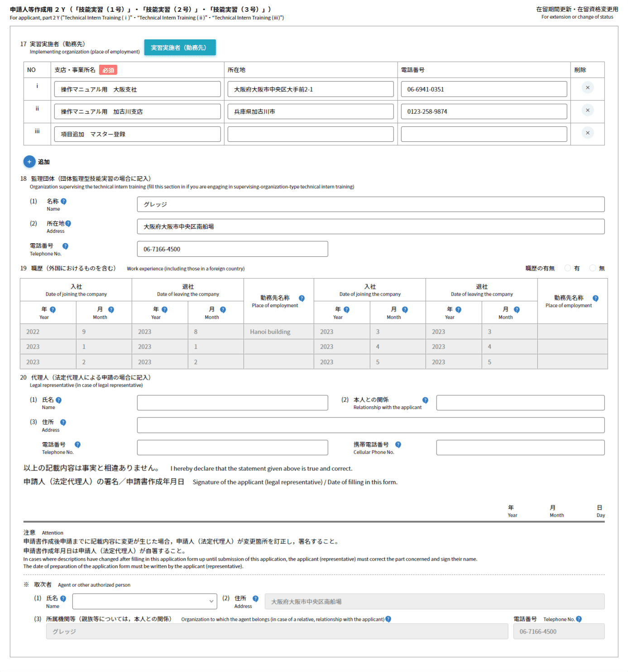Open help icon for legal representative Address
This screenshot has width=628, height=672.
63,422
